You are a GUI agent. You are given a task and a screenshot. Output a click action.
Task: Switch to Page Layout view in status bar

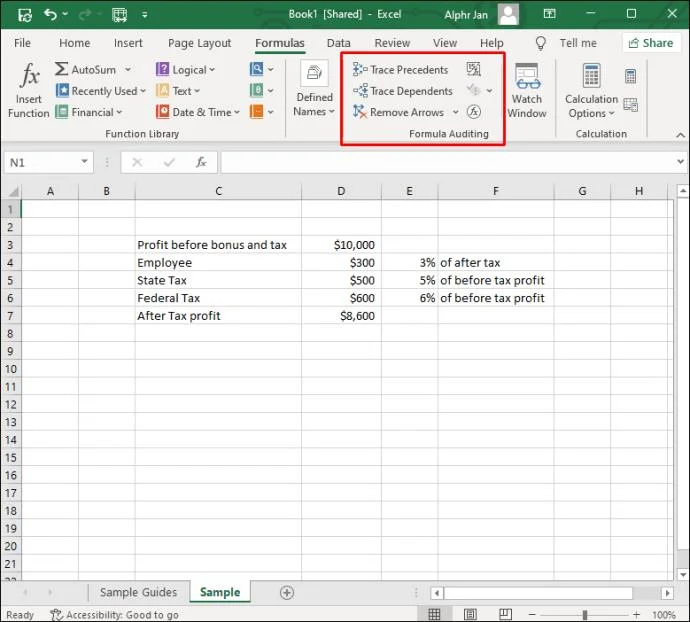pyautogui.click(x=470, y=615)
